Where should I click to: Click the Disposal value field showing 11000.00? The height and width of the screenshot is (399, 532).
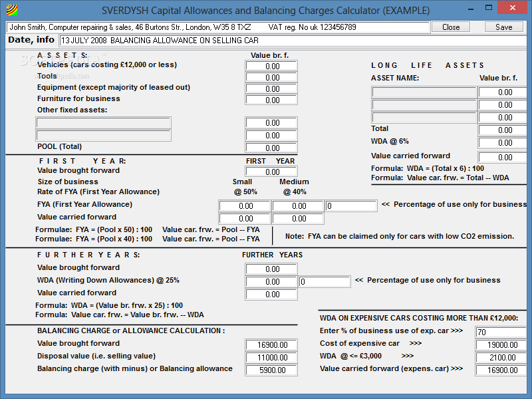tap(271, 357)
